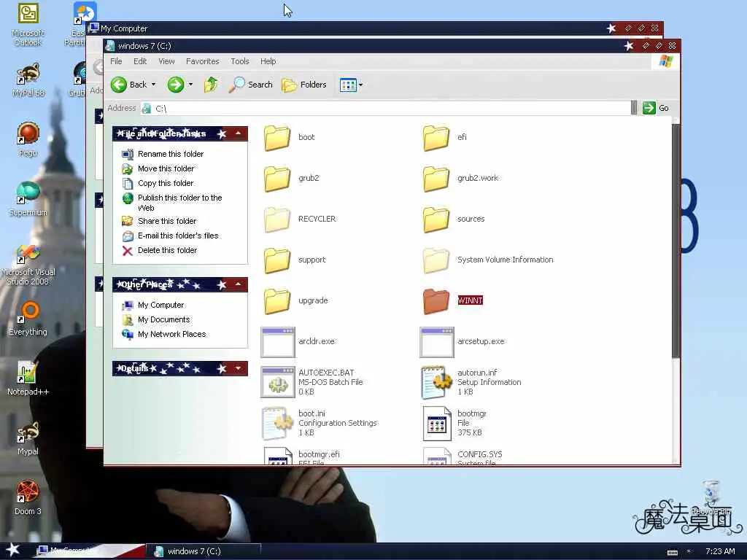Image resolution: width=747 pixels, height=560 pixels.
Task: Select the arcsetup.exe file icon
Action: [x=437, y=342]
